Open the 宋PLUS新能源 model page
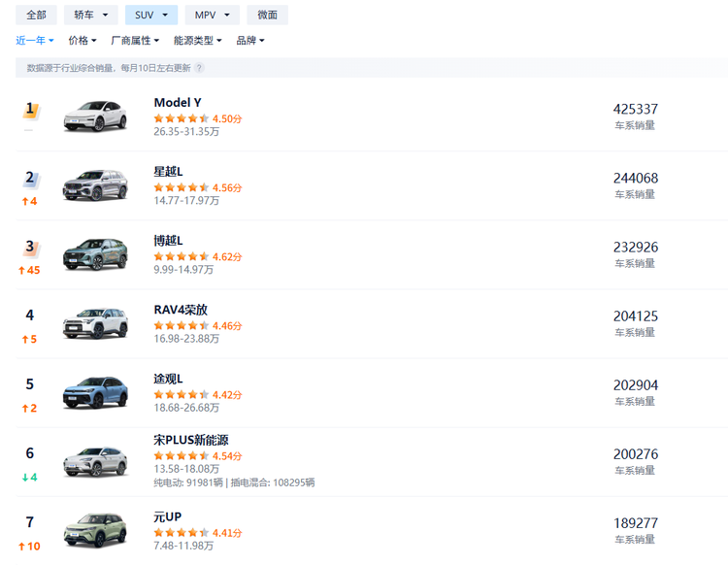728x565 pixels. [191, 440]
